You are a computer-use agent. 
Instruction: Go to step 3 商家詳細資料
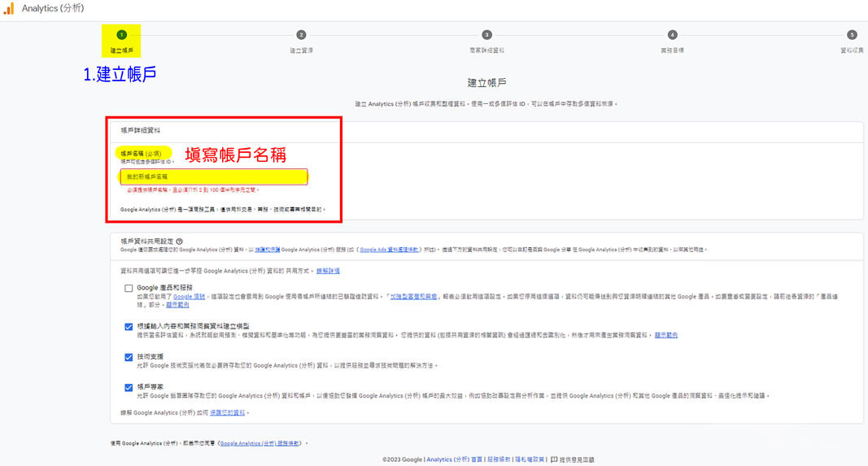[x=486, y=41]
